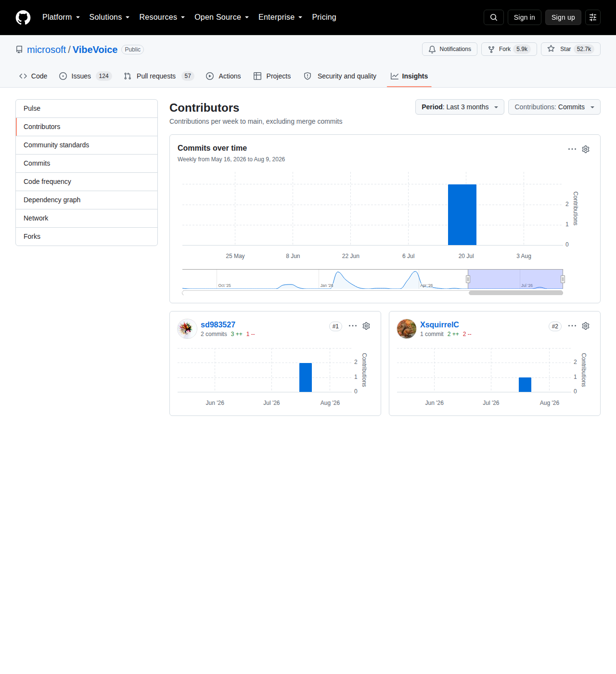
Task: Click the settings gear on Commits over time chart
Action: point(586,149)
